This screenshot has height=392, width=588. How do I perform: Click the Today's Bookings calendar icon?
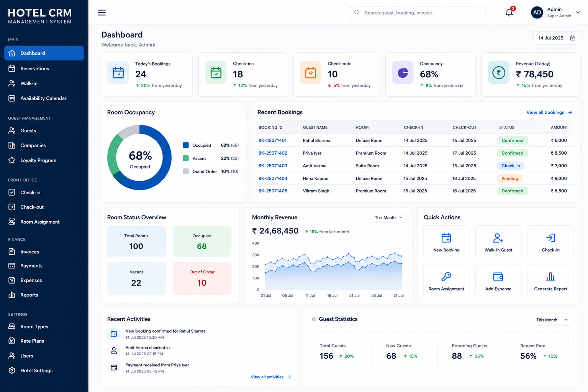click(x=118, y=72)
